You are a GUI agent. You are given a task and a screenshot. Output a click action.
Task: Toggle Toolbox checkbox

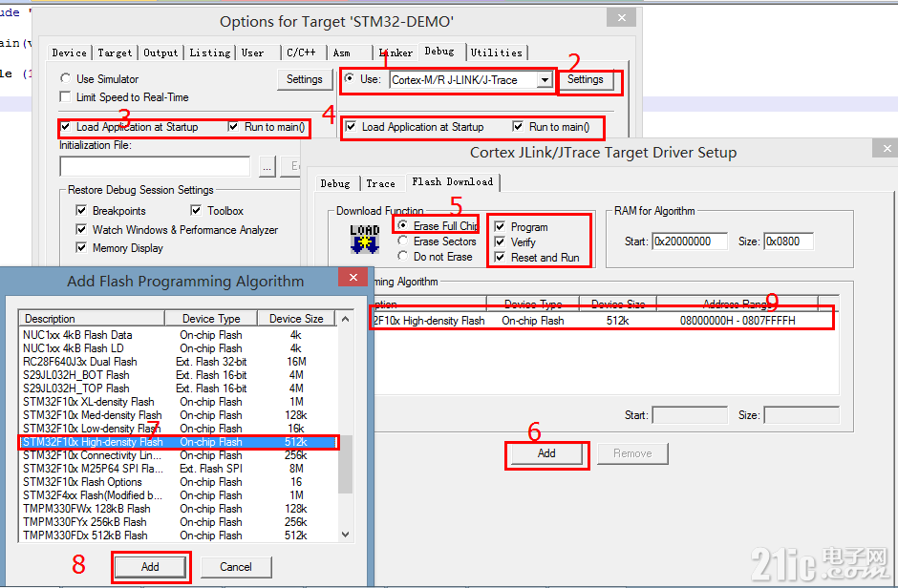(x=196, y=211)
